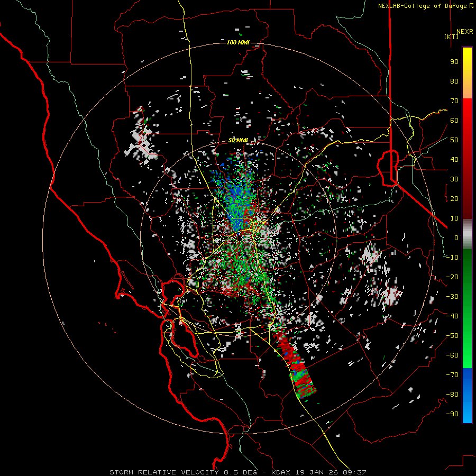476x476 pixels.
Task: Click the -20 value on the velocity scale
Action: 452,277
